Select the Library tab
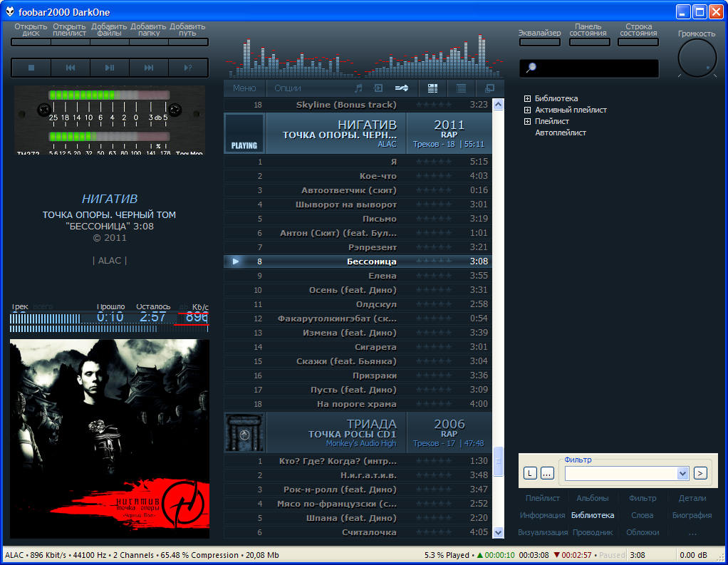The image size is (728, 565). [593, 515]
